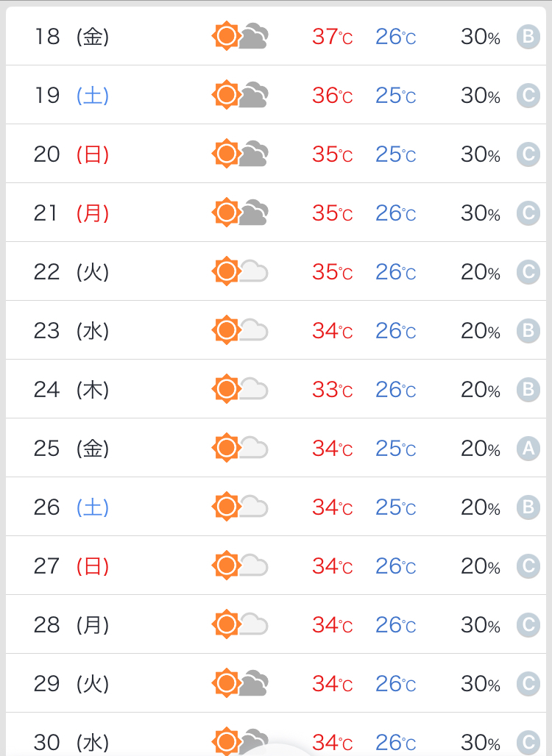Viewport: 552px width, 756px height.
Task: Select the date label 21 (月)
Action: (x=71, y=213)
